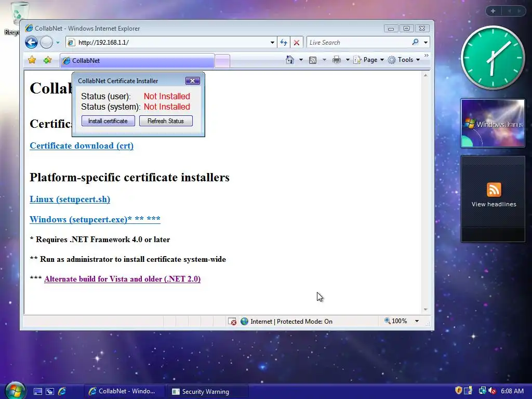Click the 6:08 AM system clock
Screen dimensions: 532x399
tap(512, 391)
